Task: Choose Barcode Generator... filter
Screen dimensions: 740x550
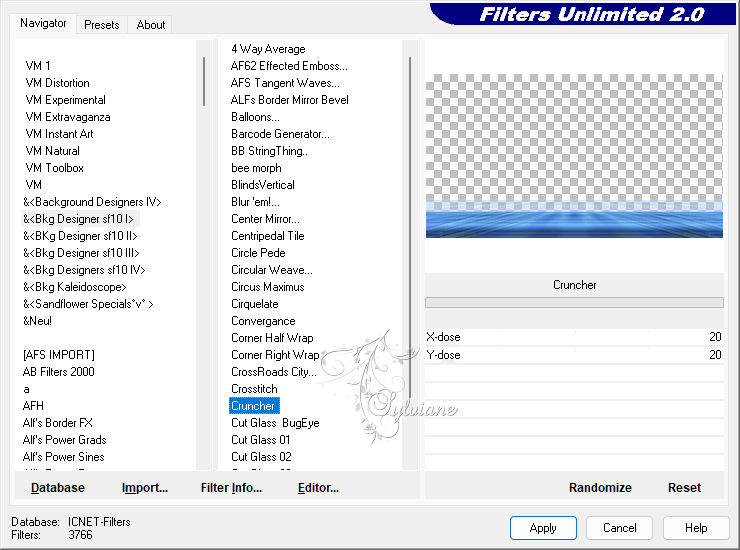Action: (x=280, y=134)
